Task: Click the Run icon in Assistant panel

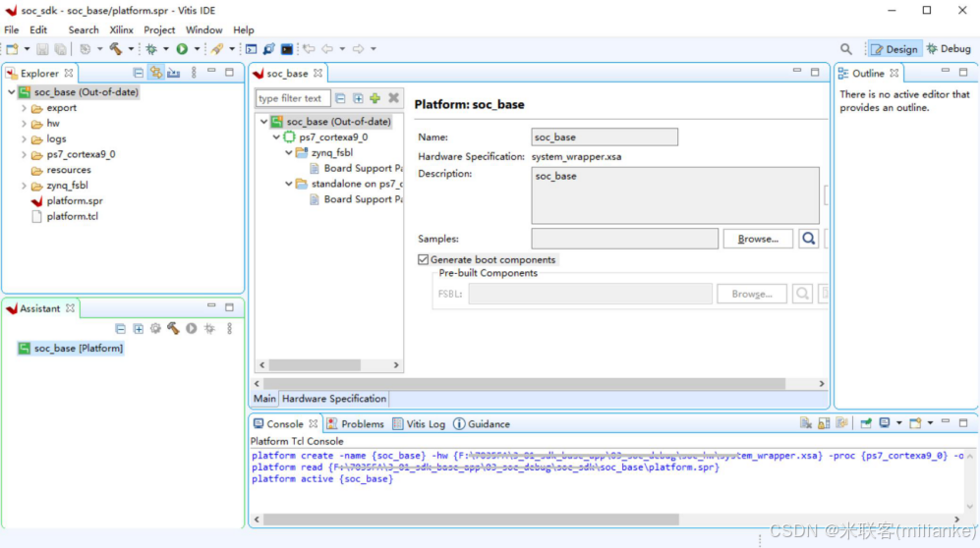Action: (192, 328)
